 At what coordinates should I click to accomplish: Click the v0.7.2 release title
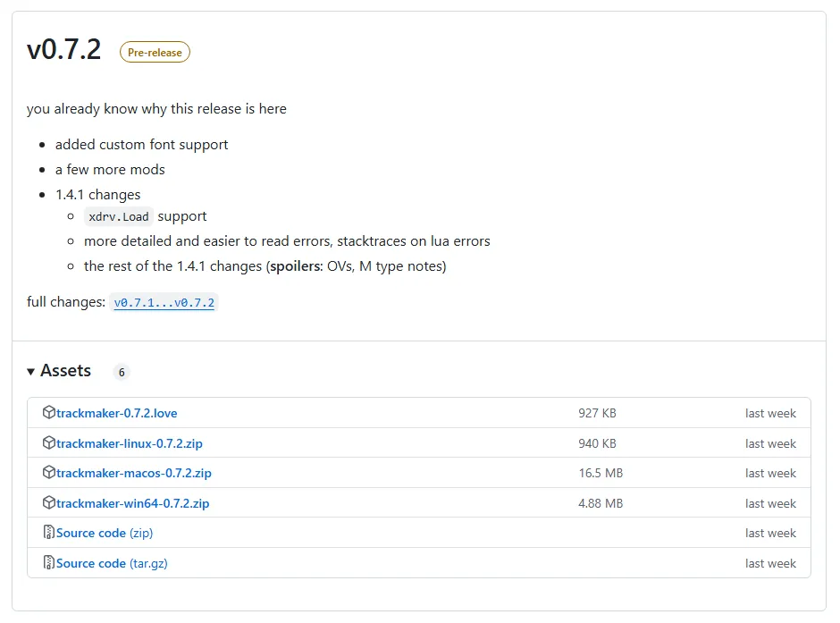[x=63, y=51]
